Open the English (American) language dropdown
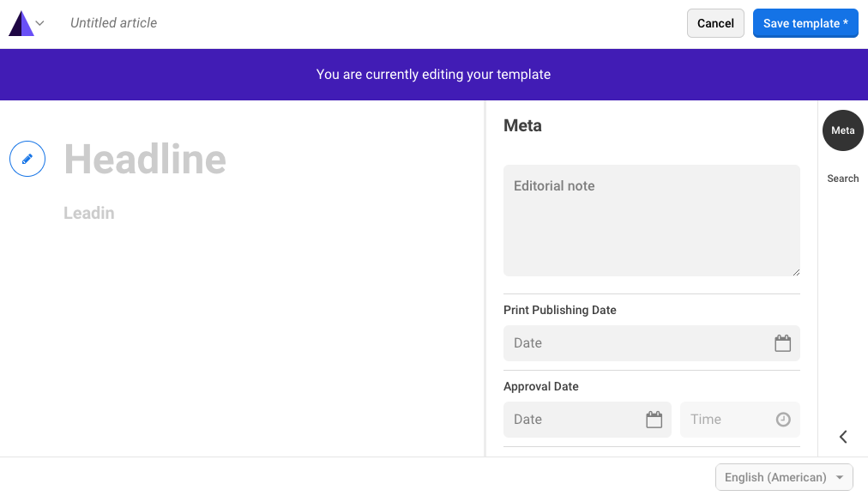 (784, 477)
